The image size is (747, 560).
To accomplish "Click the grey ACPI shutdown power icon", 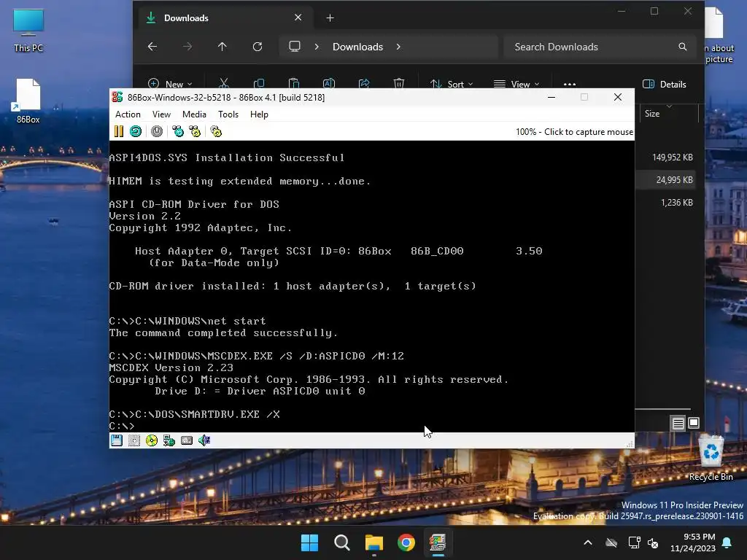I will (x=157, y=131).
